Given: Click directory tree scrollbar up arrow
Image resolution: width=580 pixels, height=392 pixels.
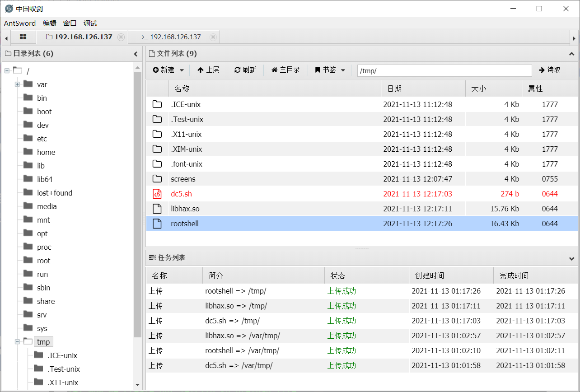Looking at the screenshot, I should point(138,67).
